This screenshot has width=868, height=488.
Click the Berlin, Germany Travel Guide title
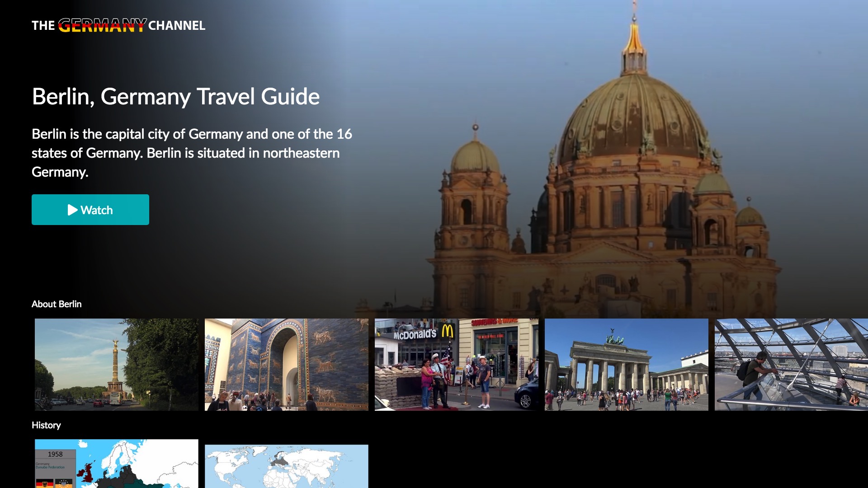pyautogui.click(x=176, y=97)
